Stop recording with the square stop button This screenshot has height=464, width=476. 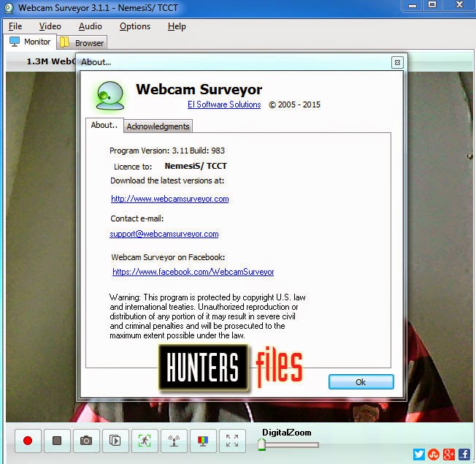pos(57,441)
